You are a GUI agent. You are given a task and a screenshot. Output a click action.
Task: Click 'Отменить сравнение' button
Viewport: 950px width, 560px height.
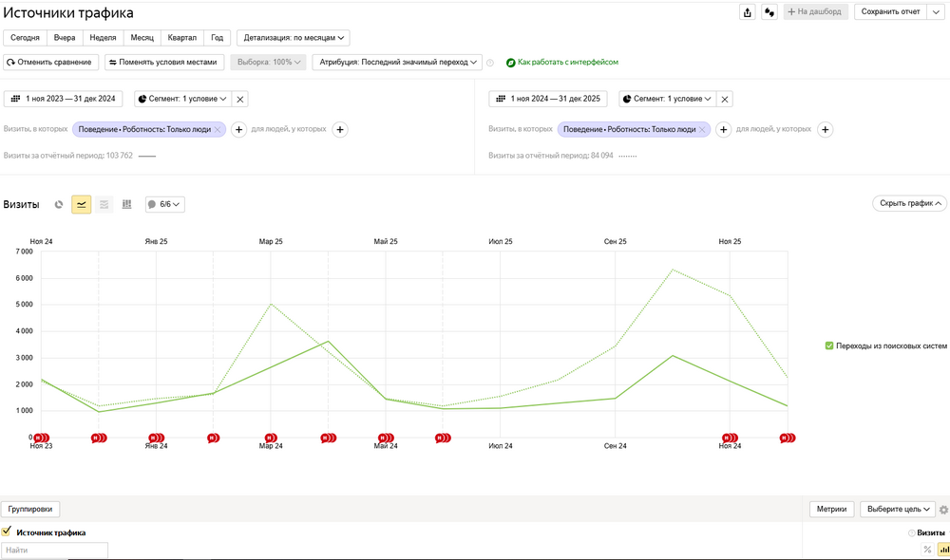tap(51, 62)
